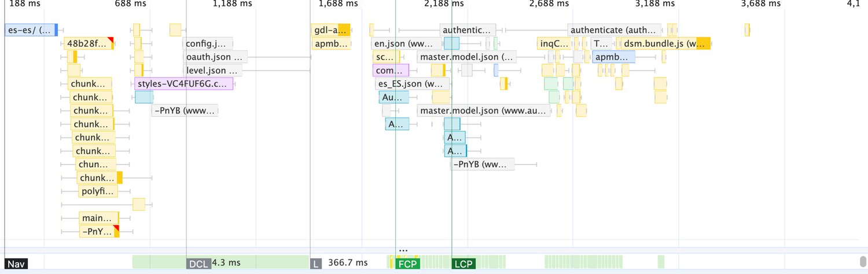
Task: Select the LCP marker
Action: 463,264
